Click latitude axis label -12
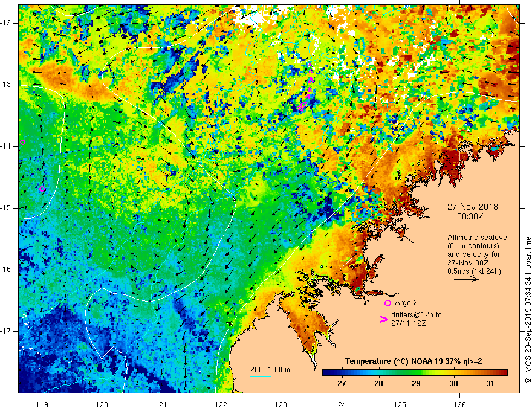 [6, 23]
